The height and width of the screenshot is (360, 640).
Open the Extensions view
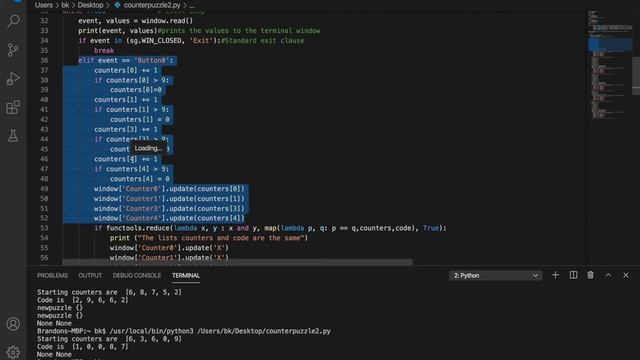13,107
